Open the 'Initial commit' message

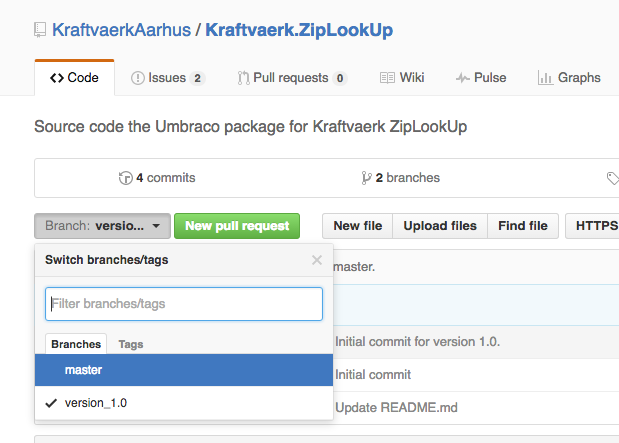(373, 374)
